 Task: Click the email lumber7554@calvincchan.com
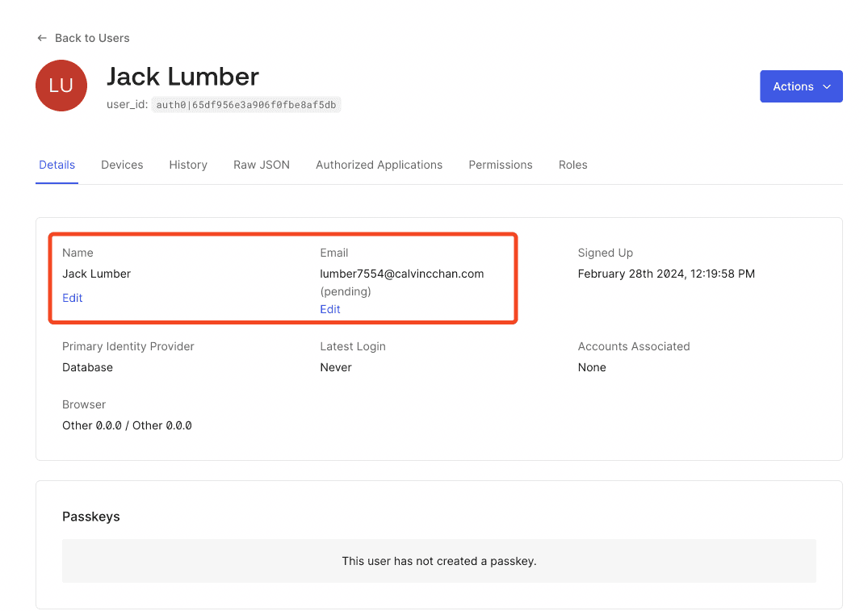(402, 274)
